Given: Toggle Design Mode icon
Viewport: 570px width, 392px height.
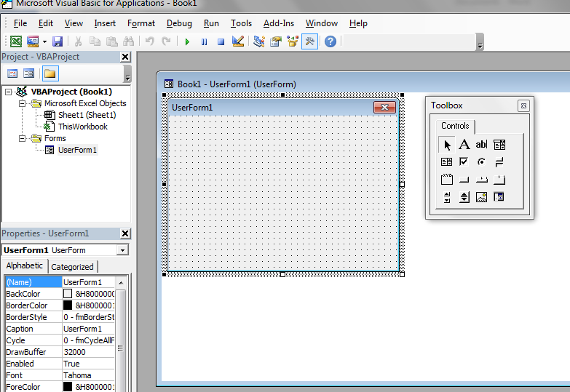Looking at the screenshot, I should click(238, 41).
